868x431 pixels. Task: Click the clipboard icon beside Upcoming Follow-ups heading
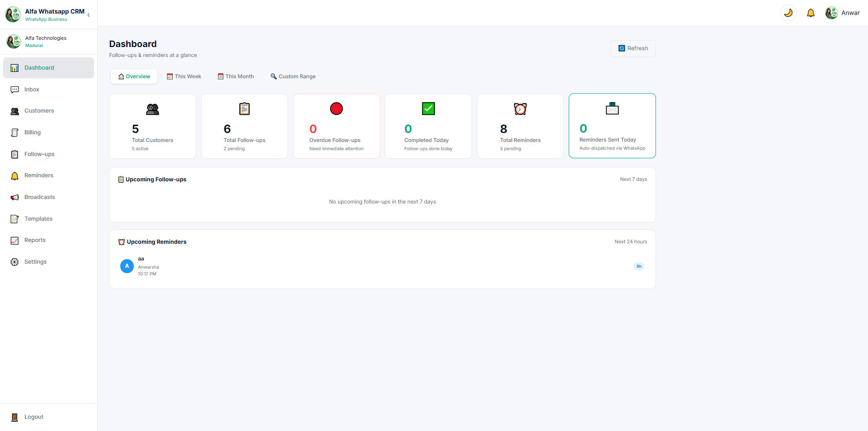pos(121,180)
